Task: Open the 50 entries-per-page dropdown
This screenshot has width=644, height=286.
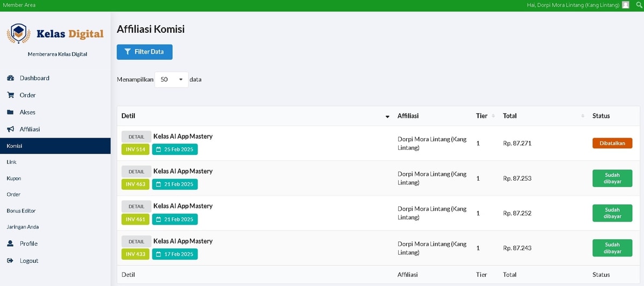Action: [171, 80]
